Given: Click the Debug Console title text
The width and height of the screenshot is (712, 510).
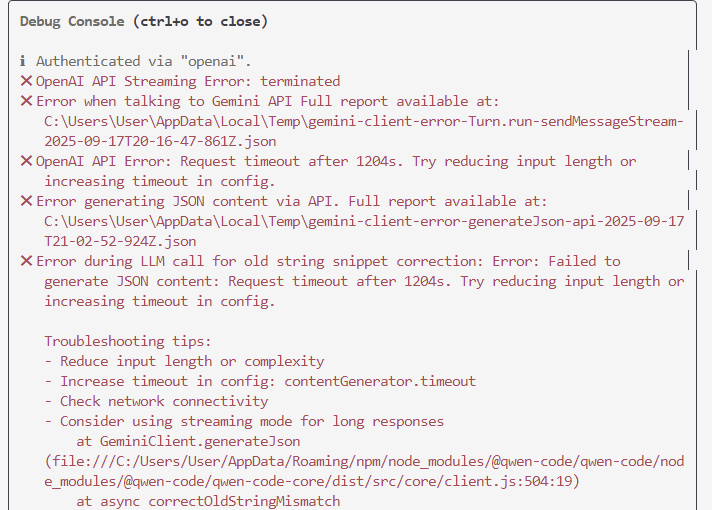Looking at the screenshot, I should [143, 21].
